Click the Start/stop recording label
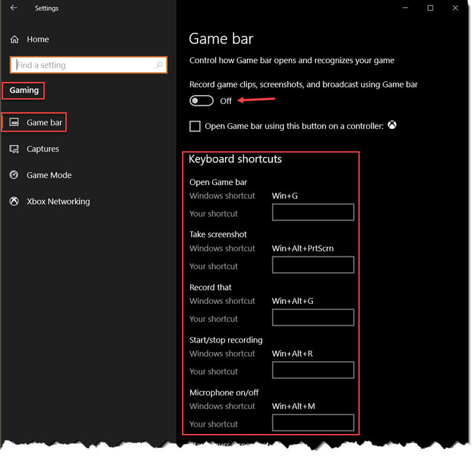 click(226, 340)
